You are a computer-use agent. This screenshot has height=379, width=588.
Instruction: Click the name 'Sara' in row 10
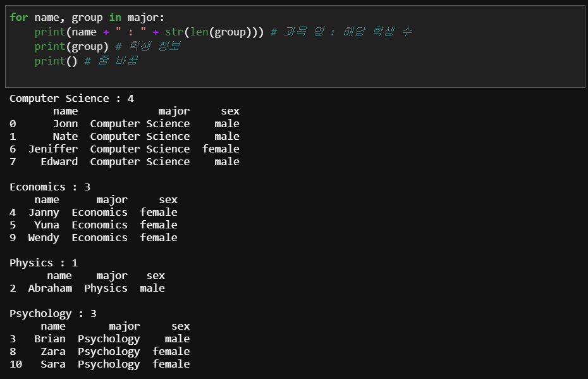coord(53,364)
